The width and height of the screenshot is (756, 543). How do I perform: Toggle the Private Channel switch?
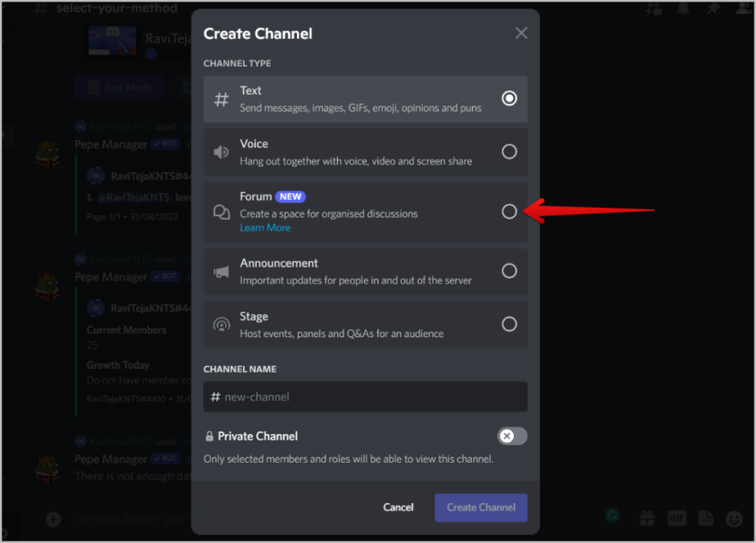coord(512,436)
